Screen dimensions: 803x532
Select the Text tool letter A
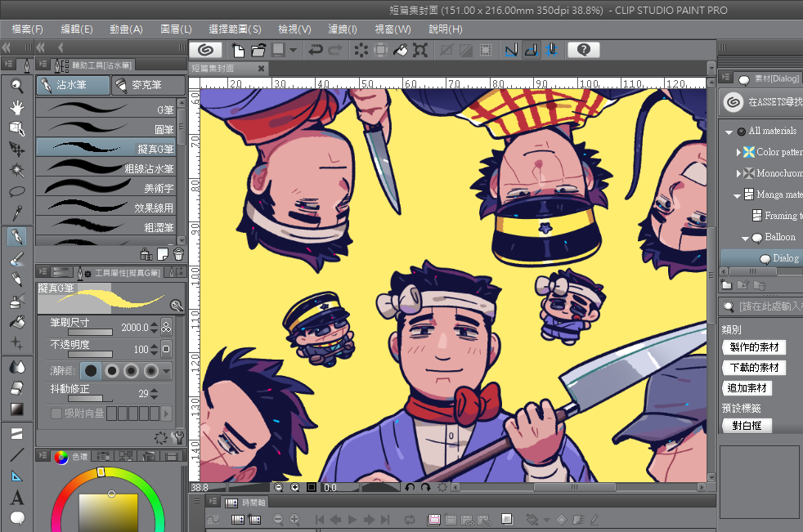click(x=17, y=497)
